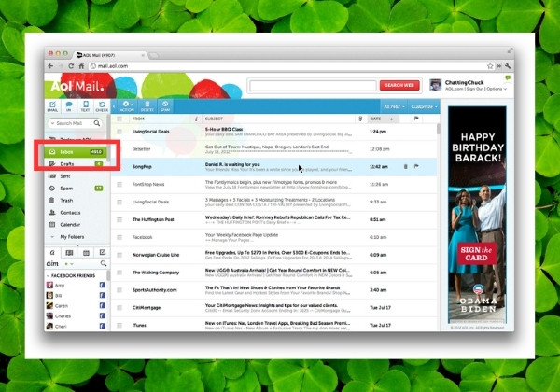The image size is (560, 392).
Task: Click the DELETE trash icon in the toolbar
Action: click(147, 106)
